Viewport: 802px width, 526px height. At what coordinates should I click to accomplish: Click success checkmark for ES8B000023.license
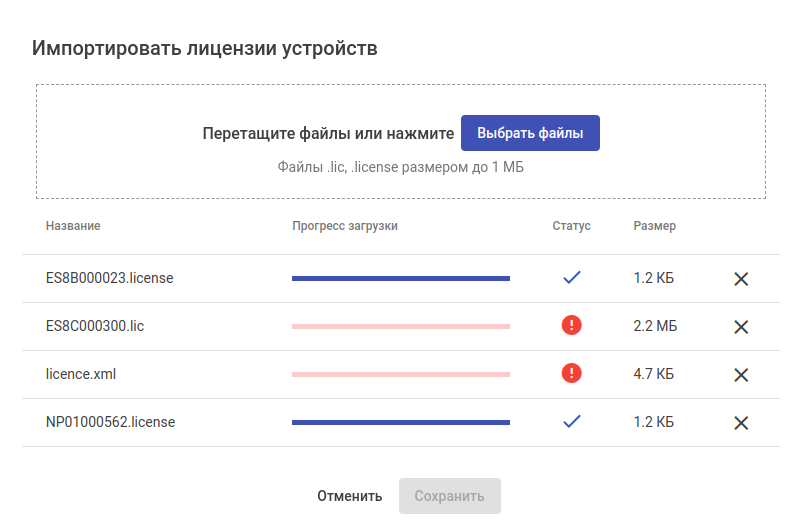pyautogui.click(x=571, y=278)
